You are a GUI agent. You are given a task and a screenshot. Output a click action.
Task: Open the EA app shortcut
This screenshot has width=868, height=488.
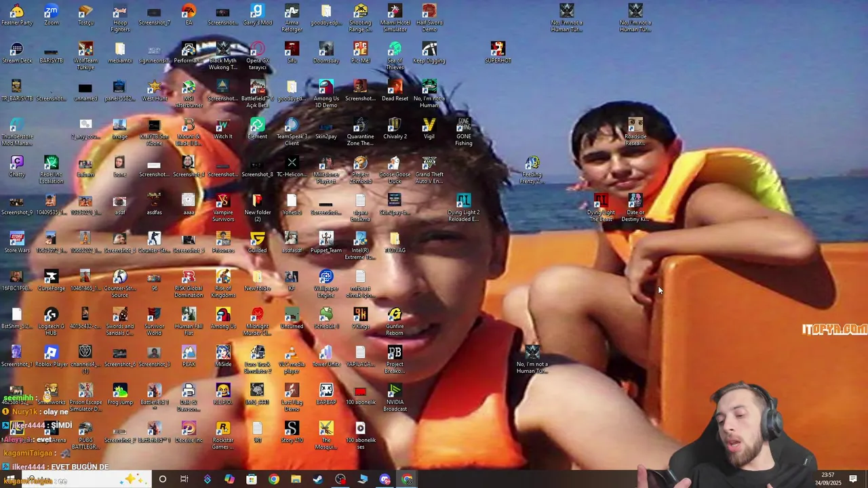click(189, 15)
